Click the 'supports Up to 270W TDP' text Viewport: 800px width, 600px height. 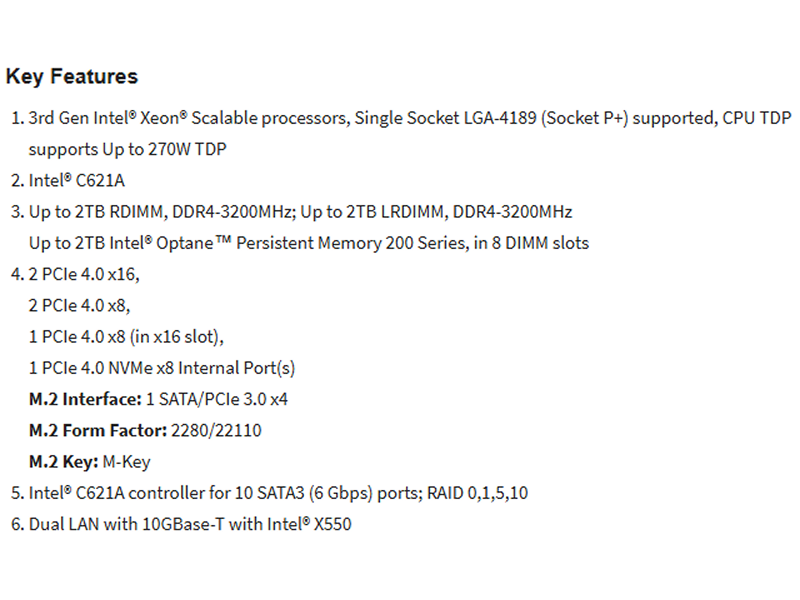pos(128,149)
